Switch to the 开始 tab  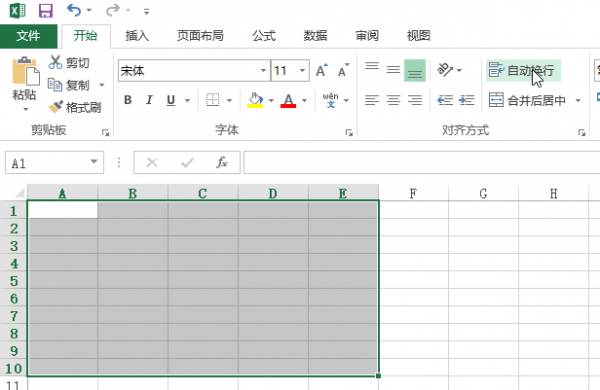point(86,36)
